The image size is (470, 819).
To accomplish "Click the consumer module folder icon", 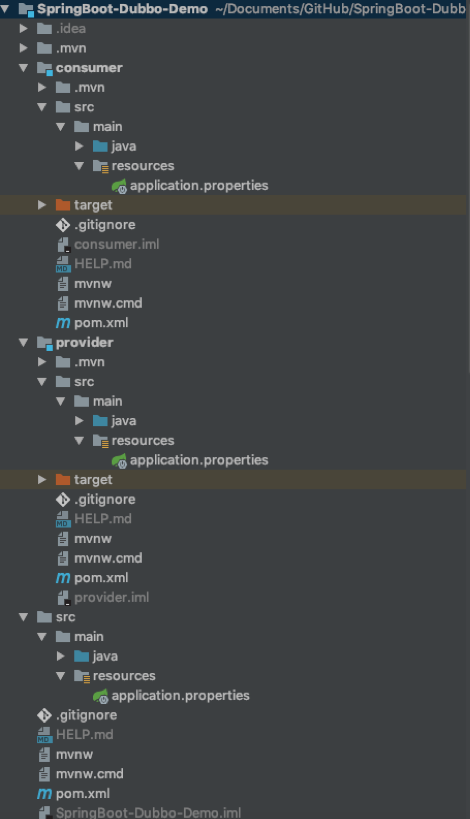I will point(44,68).
